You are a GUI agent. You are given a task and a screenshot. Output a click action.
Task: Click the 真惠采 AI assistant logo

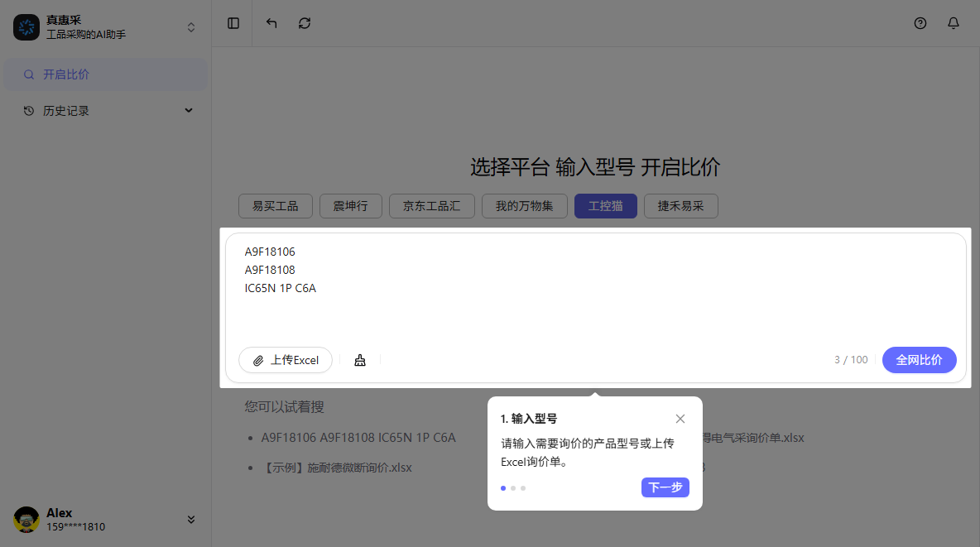(x=26, y=26)
